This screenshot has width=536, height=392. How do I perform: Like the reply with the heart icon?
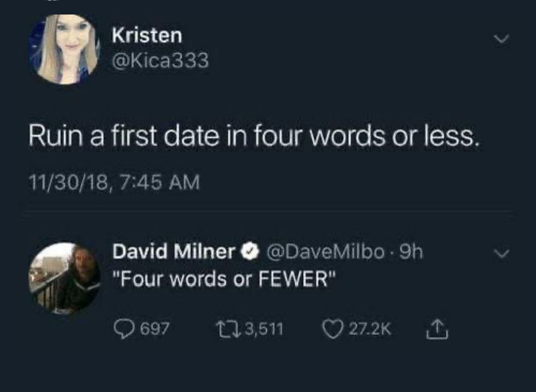pos(333,329)
